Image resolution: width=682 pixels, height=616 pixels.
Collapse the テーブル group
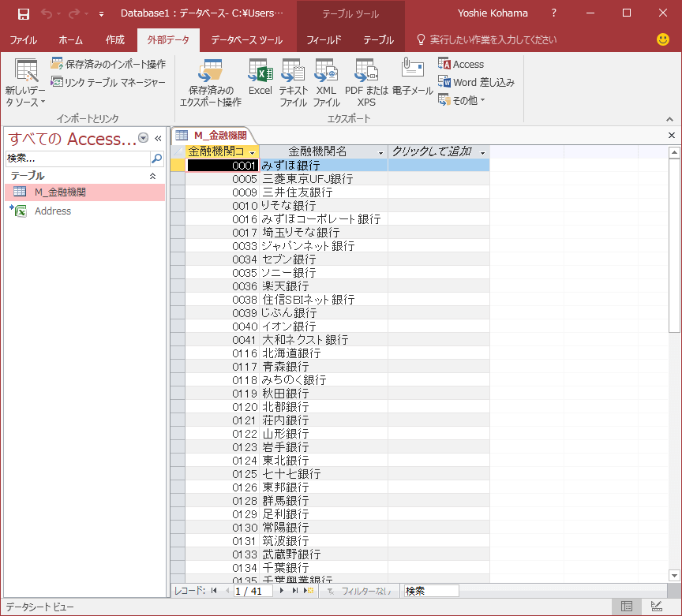(x=152, y=176)
